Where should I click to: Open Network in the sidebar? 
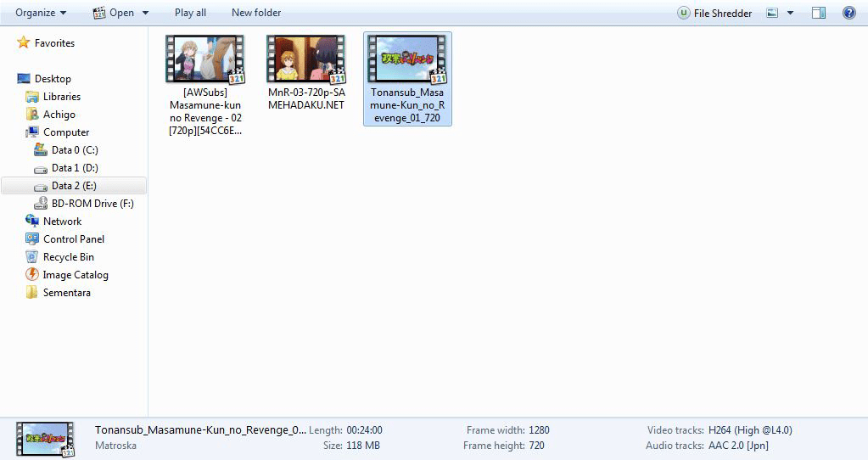[x=62, y=222]
